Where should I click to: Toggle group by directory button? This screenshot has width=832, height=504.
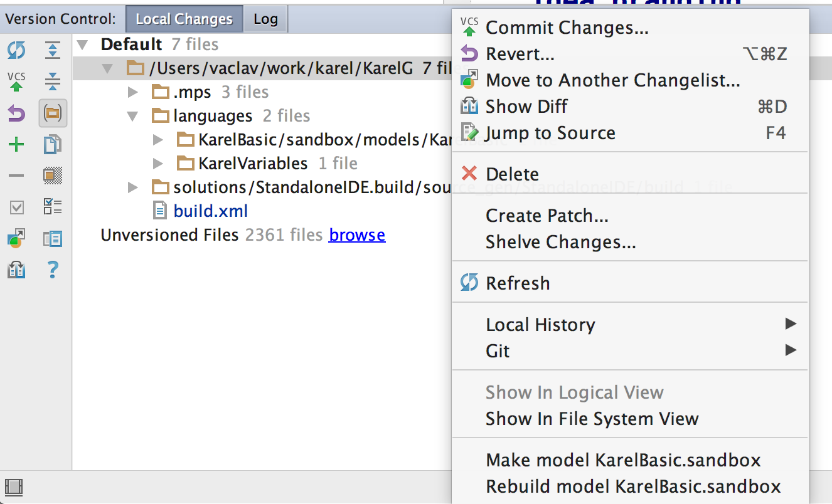pyautogui.click(x=53, y=113)
